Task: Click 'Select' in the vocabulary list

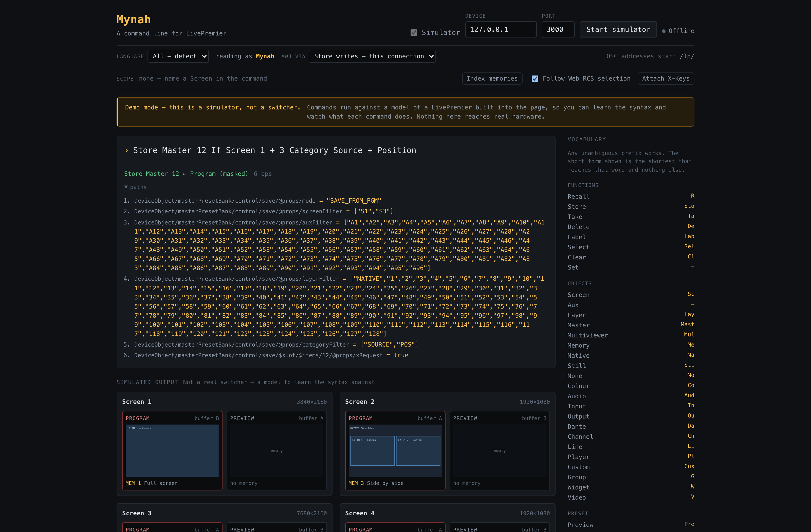Action: pyautogui.click(x=578, y=247)
